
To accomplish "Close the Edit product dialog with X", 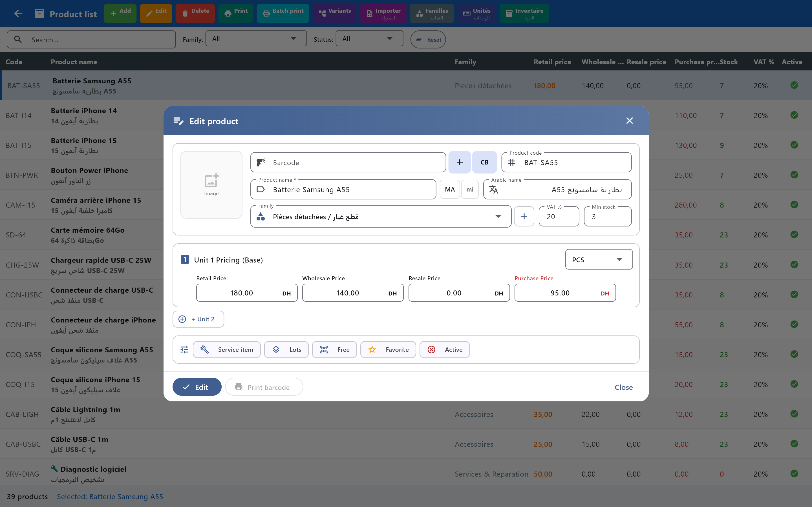I will pyautogui.click(x=629, y=121).
